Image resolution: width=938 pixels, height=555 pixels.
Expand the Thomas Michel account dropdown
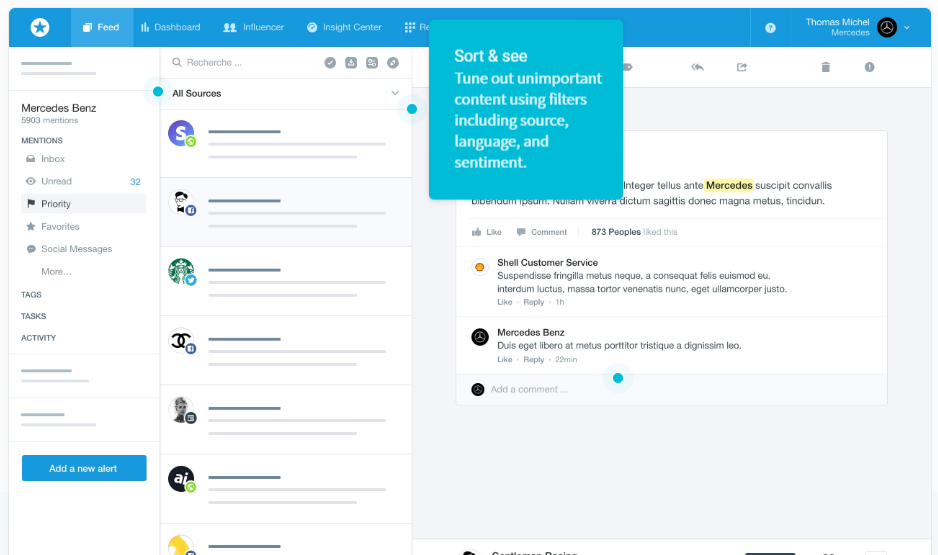tap(907, 28)
